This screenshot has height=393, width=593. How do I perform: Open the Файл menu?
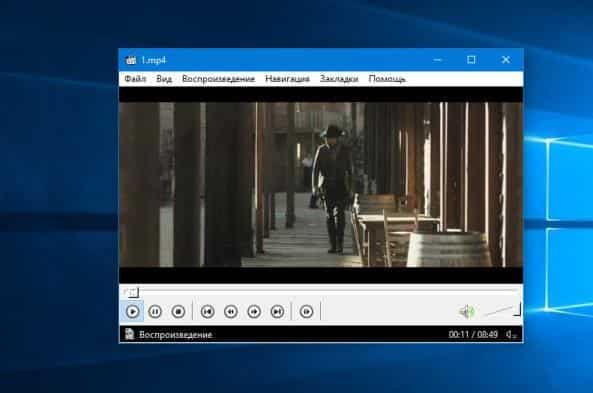point(135,79)
